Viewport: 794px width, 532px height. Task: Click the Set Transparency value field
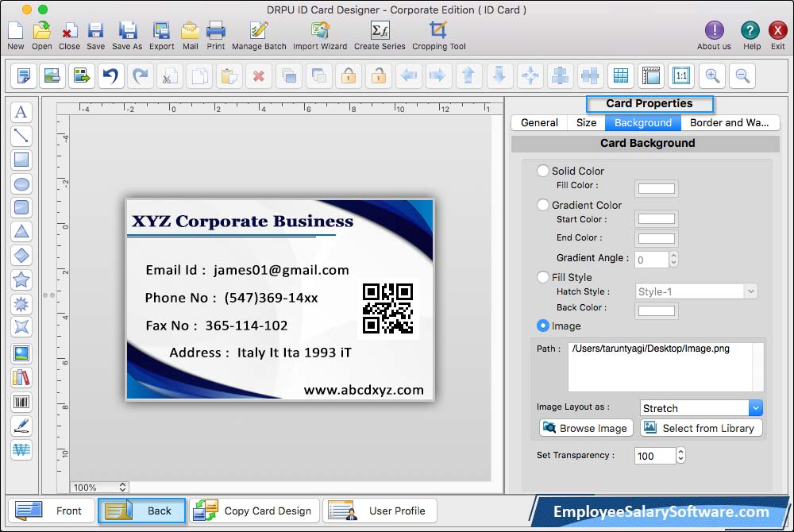(x=655, y=456)
